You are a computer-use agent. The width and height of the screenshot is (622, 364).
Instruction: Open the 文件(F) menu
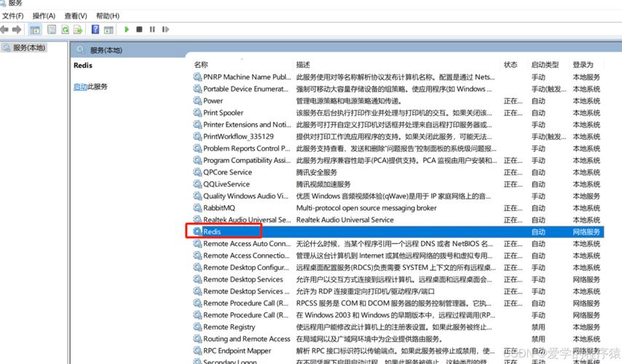tap(12, 16)
